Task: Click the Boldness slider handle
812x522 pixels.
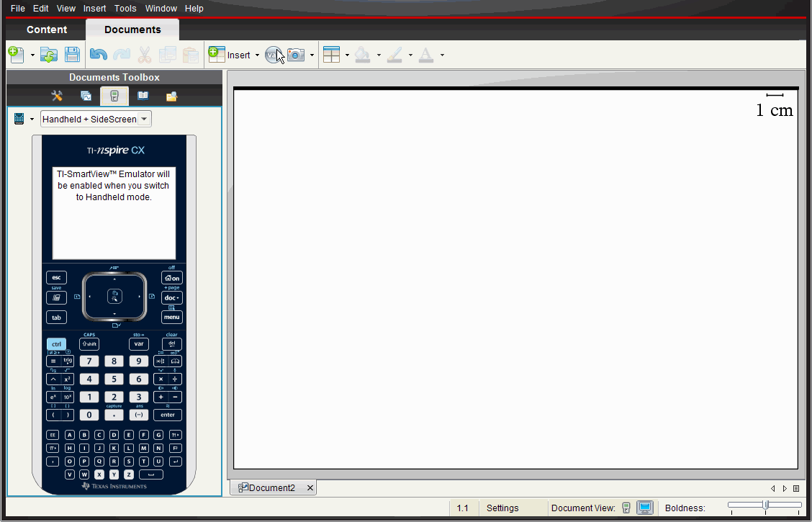Action: (x=765, y=505)
